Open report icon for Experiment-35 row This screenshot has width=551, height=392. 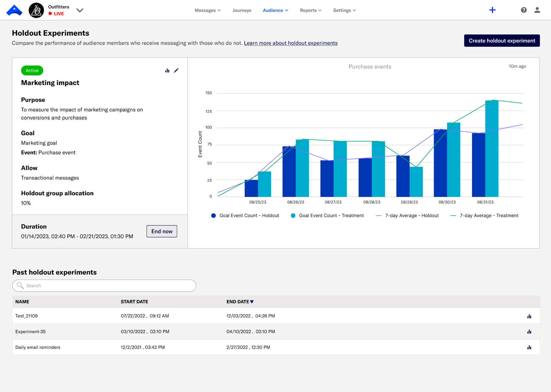coord(529,332)
